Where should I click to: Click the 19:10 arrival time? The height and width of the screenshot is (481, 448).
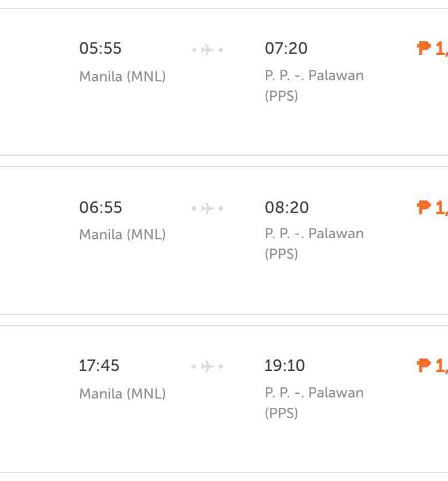(x=285, y=365)
